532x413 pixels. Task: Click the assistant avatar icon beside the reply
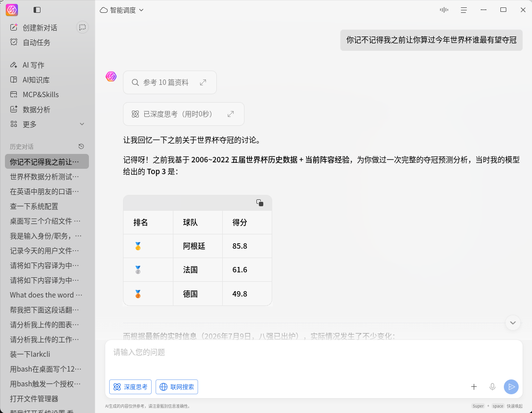(x=111, y=76)
